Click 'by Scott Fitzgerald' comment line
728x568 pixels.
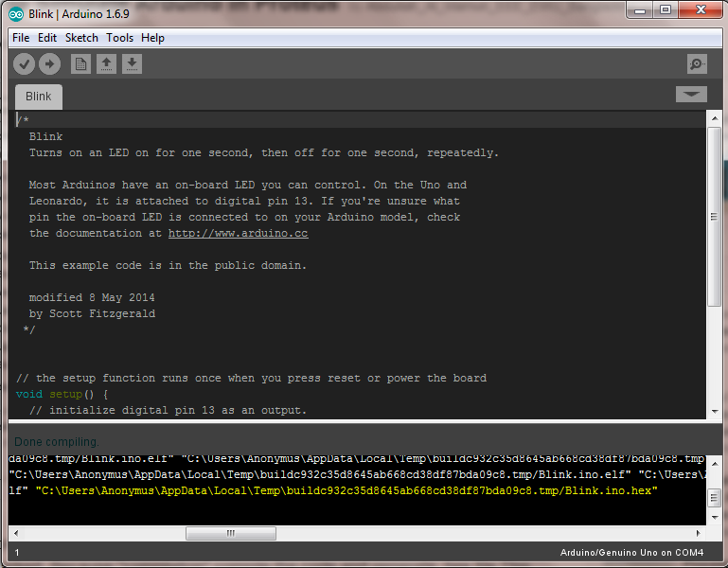[92, 314]
